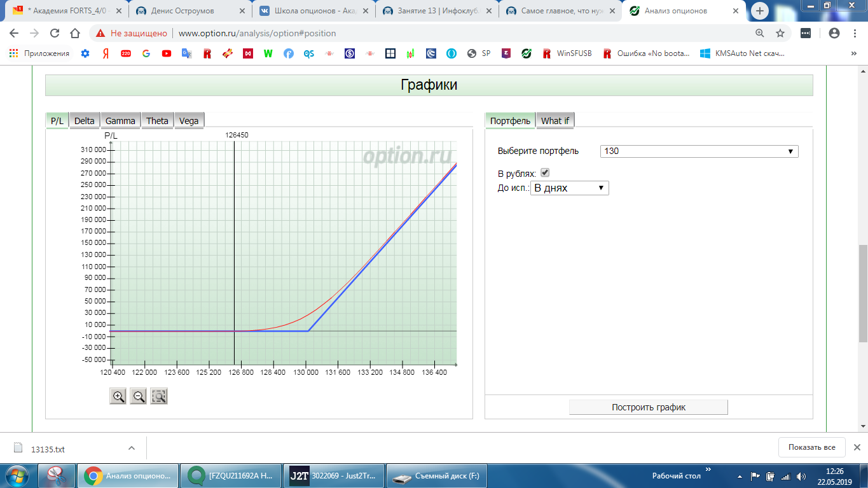Zoom out on the P/L chart
Viewport: 868px width, 488px height.
(x=139, y=396)
